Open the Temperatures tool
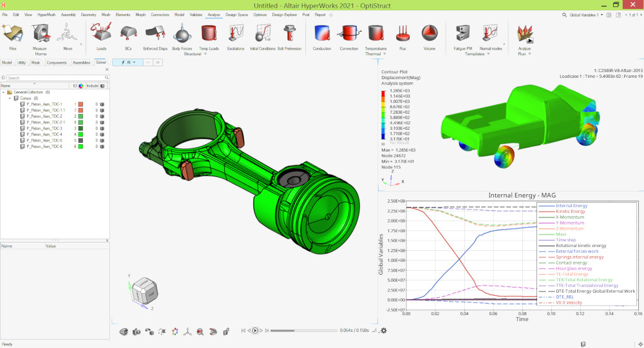 tap(376, 33)
